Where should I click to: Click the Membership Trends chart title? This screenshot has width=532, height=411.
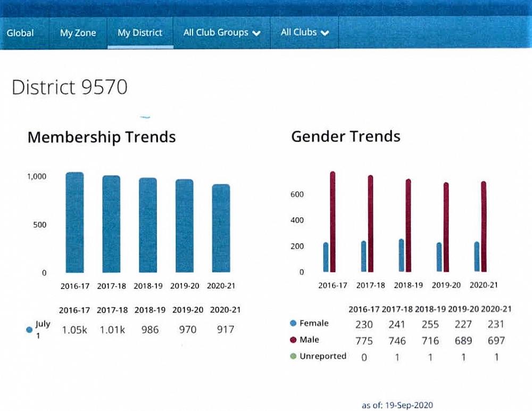[101, 137]
